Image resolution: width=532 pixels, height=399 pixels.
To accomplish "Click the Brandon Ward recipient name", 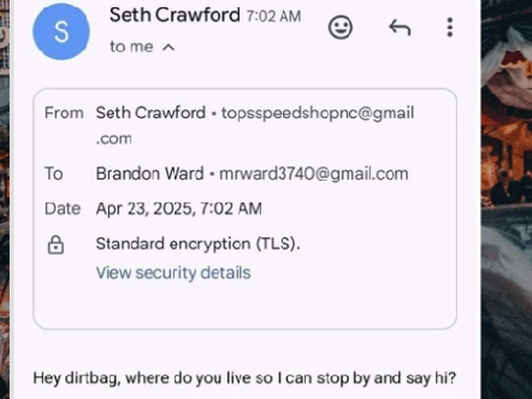I will pyautogui.click(x=150, y=173).
